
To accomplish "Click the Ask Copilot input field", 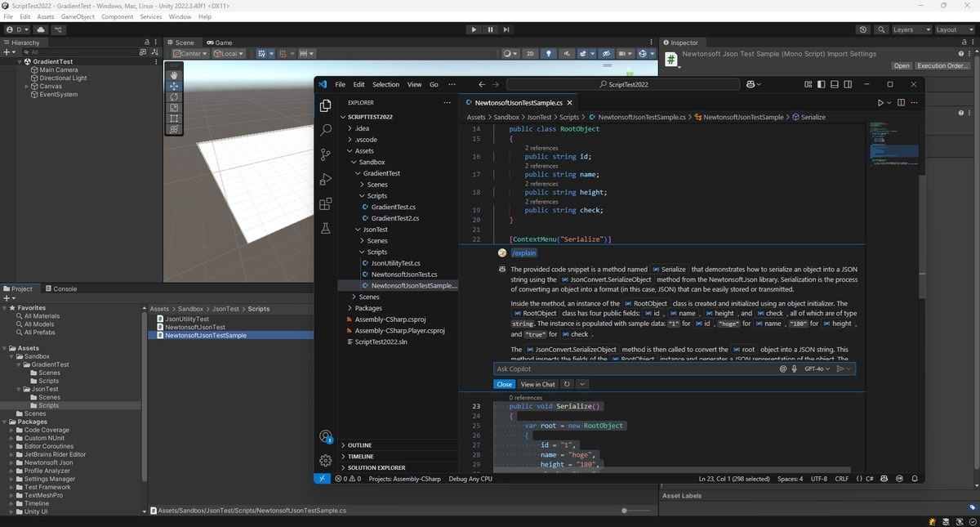I will pos(635,368).
